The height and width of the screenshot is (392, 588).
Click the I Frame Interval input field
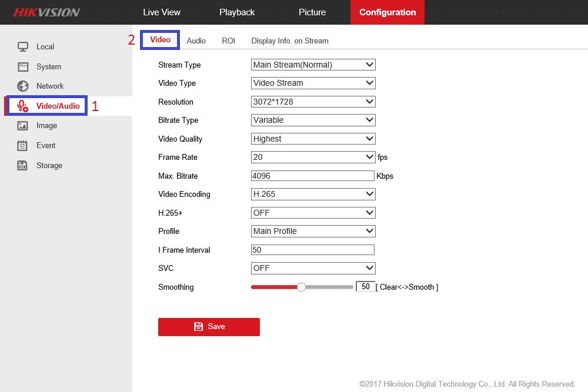click(313, 250)
